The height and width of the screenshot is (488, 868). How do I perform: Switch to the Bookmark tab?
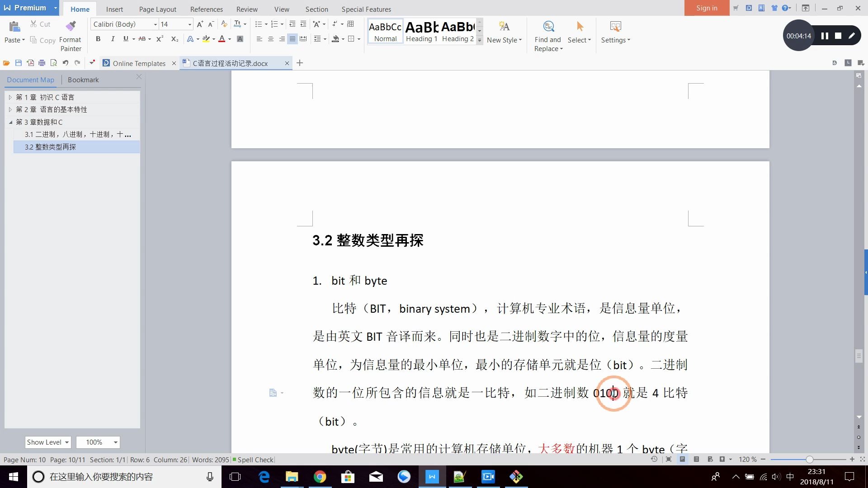pos(83,80)
